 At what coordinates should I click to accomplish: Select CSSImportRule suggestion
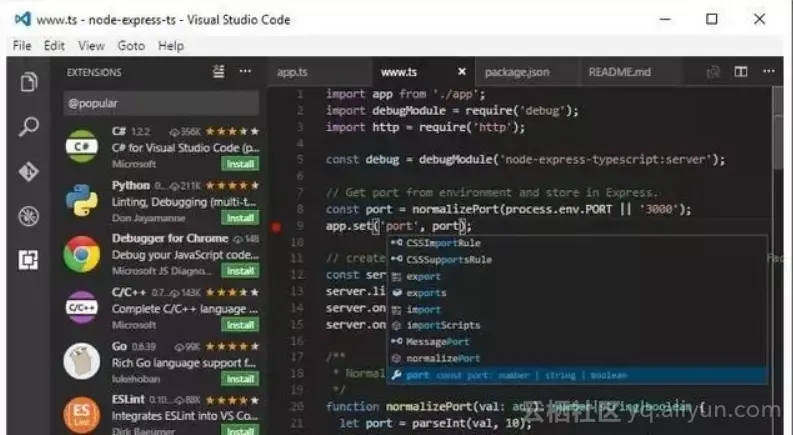(x=577, y=243)
